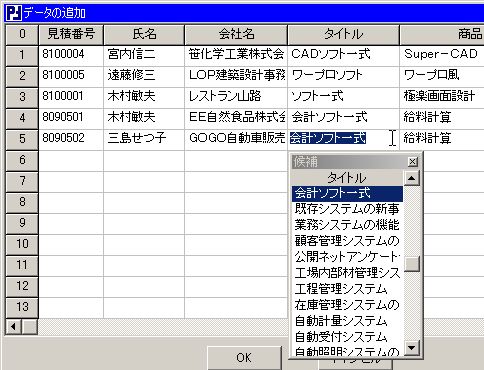This screenshot has width=484, height=370.
Task: Click name cell 三島せつ子
Action: (x=144, y=139)
